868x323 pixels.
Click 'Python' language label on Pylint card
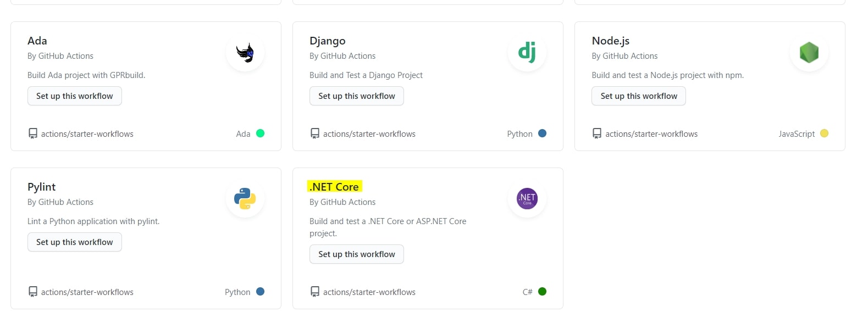pos(237,292)
